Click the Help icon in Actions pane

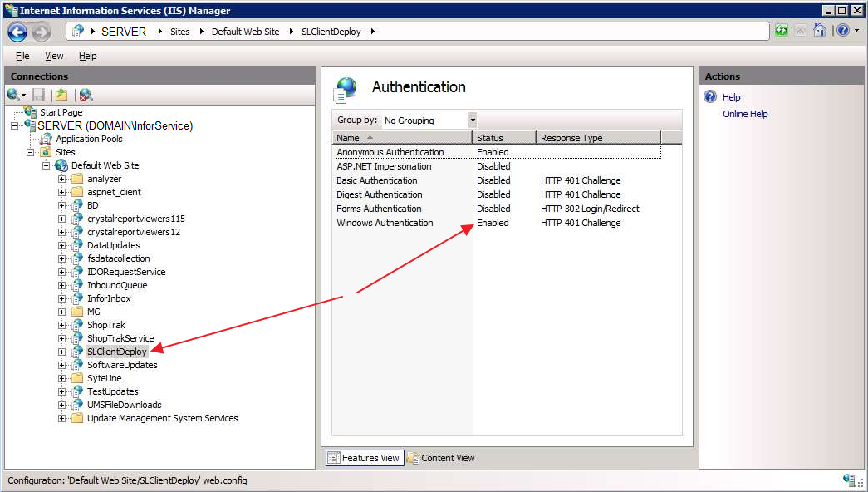pos(710,97)
